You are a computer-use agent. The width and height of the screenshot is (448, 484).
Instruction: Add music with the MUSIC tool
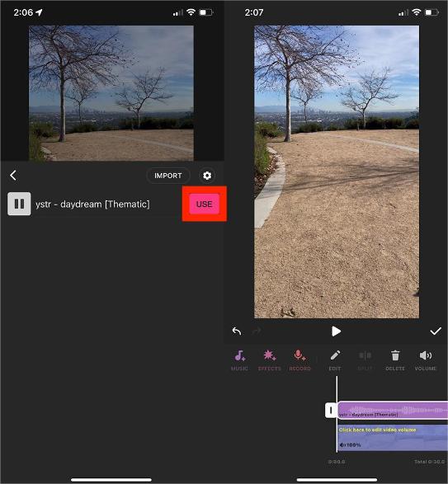(x=239, y=360)
